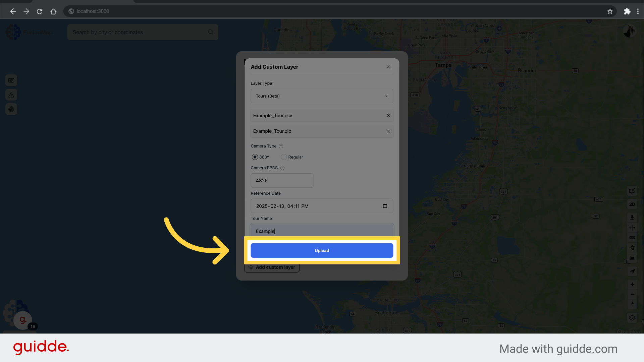Select the Regular camera type
The height and width of the screenshot is (362, 644).
click(284, 157)
